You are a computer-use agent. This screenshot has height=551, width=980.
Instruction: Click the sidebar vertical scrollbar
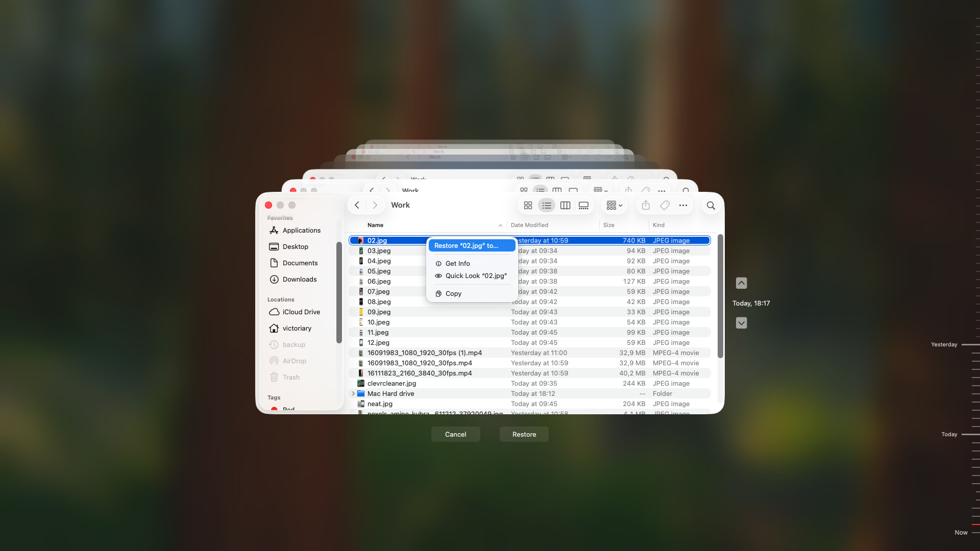[338, 292]
